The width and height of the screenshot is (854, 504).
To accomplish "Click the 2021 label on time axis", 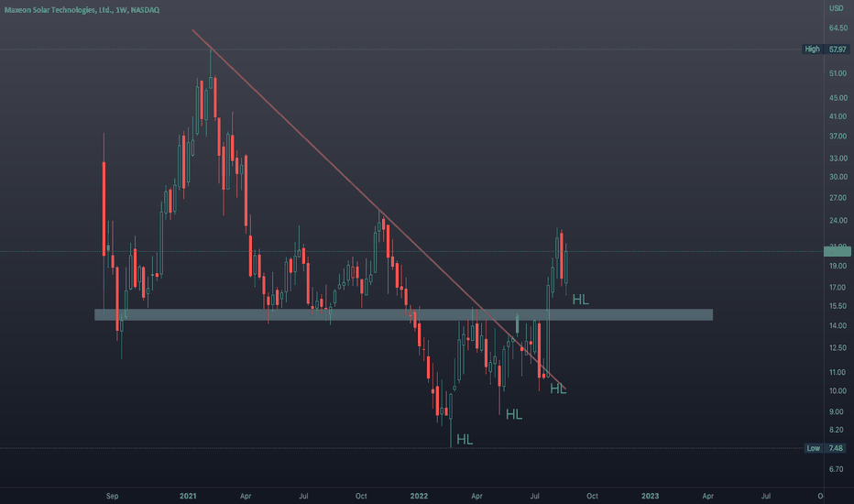I will pos(188,496).
